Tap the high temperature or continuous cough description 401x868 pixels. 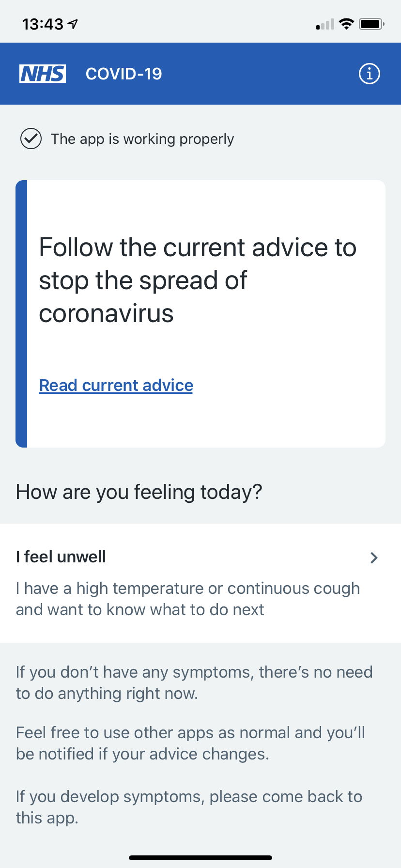pos(188,599)
